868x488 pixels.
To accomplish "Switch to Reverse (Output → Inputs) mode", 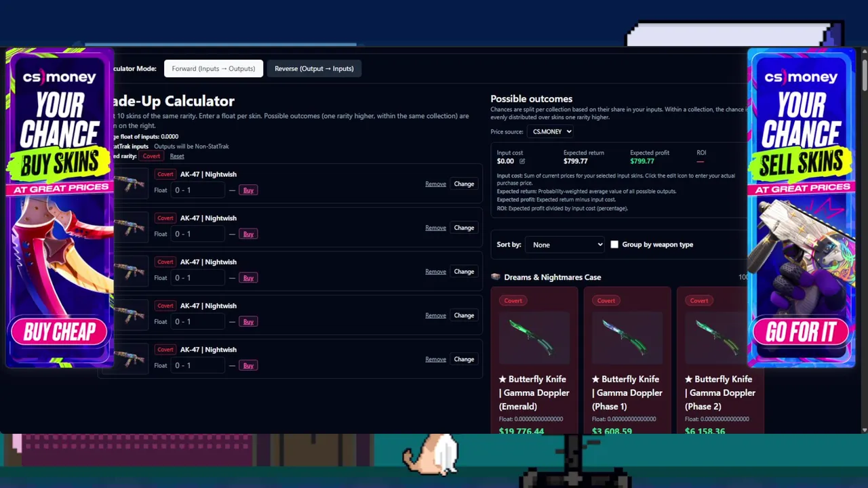I will pyautogui.click(x=314, y=68).
